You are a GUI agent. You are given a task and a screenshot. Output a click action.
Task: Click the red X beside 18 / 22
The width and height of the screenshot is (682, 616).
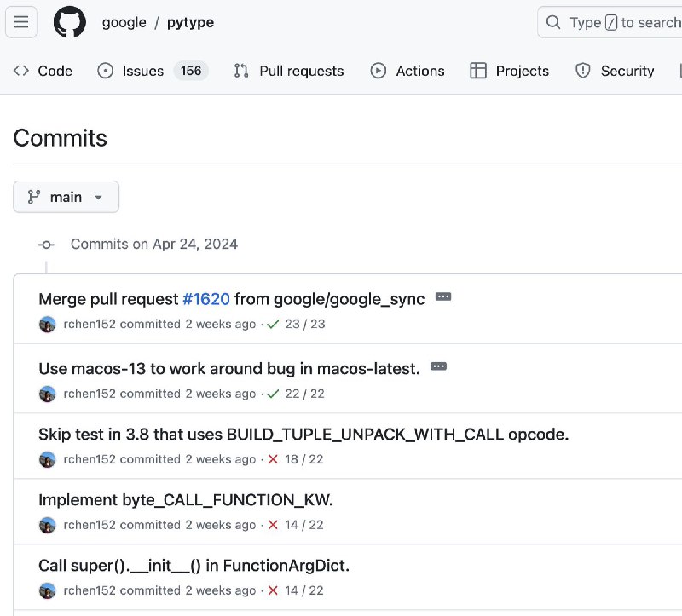point(273,459)
